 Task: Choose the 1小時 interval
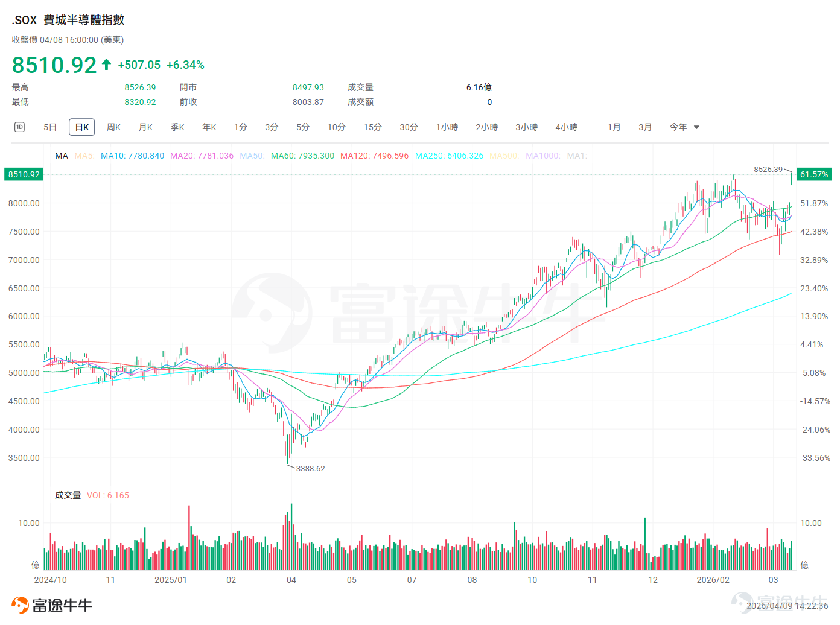[x=447, y=127]
